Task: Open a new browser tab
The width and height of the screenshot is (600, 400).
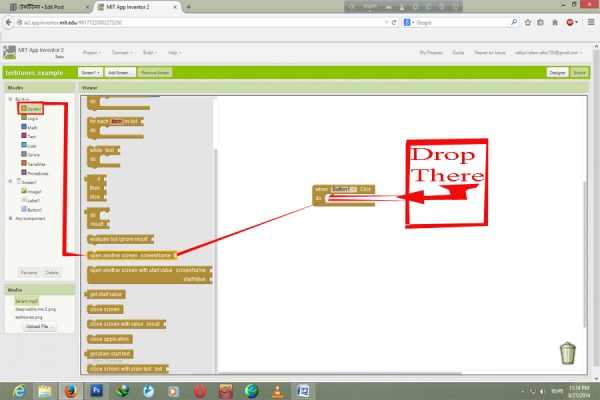Action: [189, 7]
